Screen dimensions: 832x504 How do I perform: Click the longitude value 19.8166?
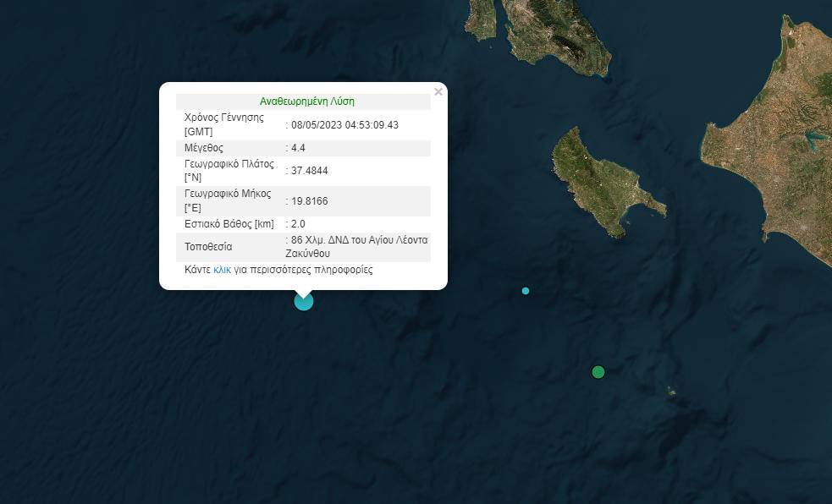[x=309, y=200]
